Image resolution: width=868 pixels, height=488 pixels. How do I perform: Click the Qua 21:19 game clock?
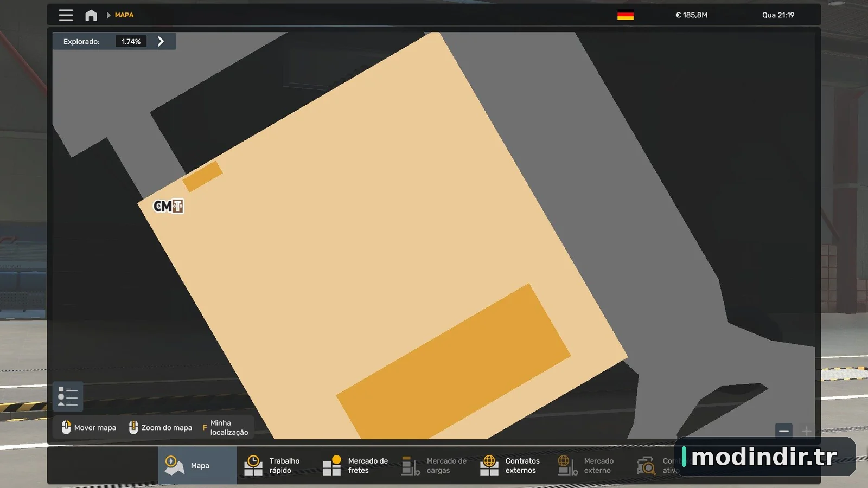click(x=778, y=15)
